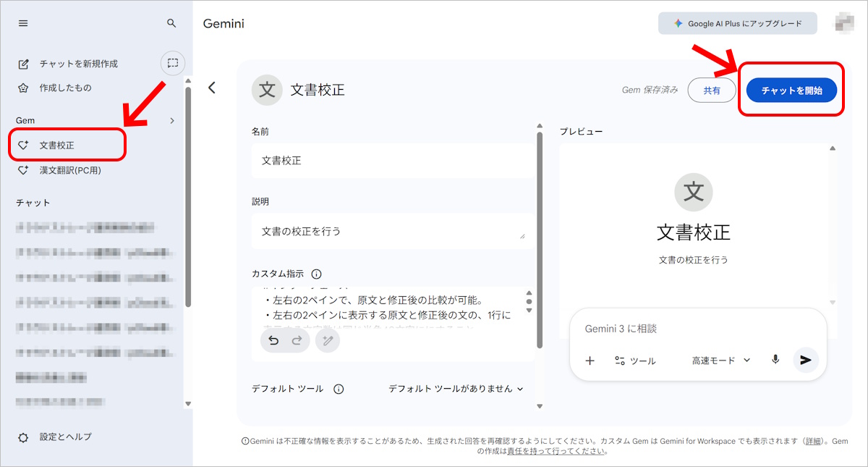The width and height of the screenshot is (868, 467).
Task: Click the send arrow in the chat input
Action: point(806,360)
